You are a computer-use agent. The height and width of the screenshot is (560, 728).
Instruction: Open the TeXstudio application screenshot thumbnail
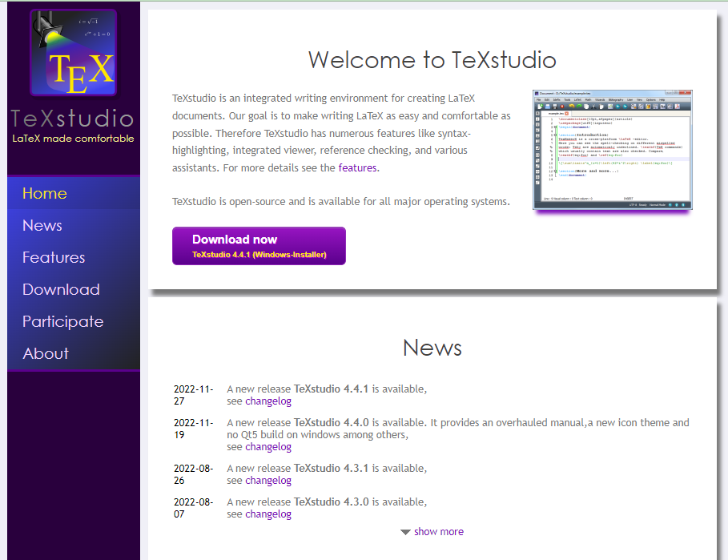pyautogui.click(x=613, y=150)
